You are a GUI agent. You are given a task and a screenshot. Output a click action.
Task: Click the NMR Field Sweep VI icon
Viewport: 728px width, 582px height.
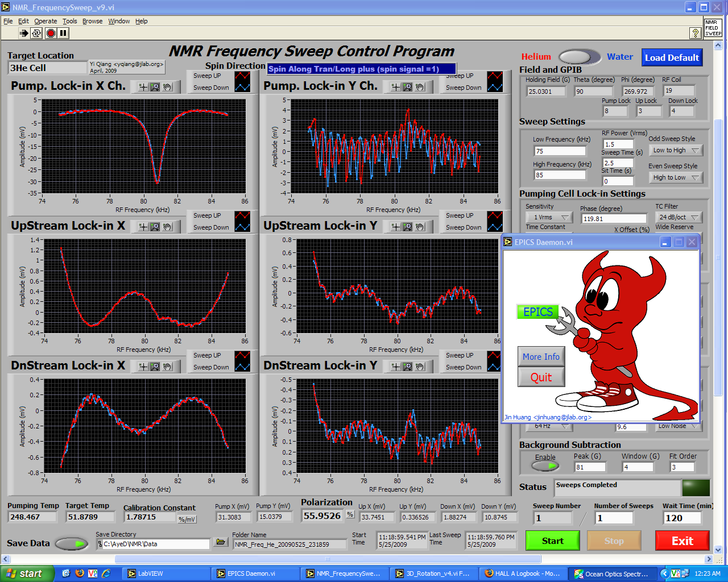pyautogui.click(x=713, y=28)
